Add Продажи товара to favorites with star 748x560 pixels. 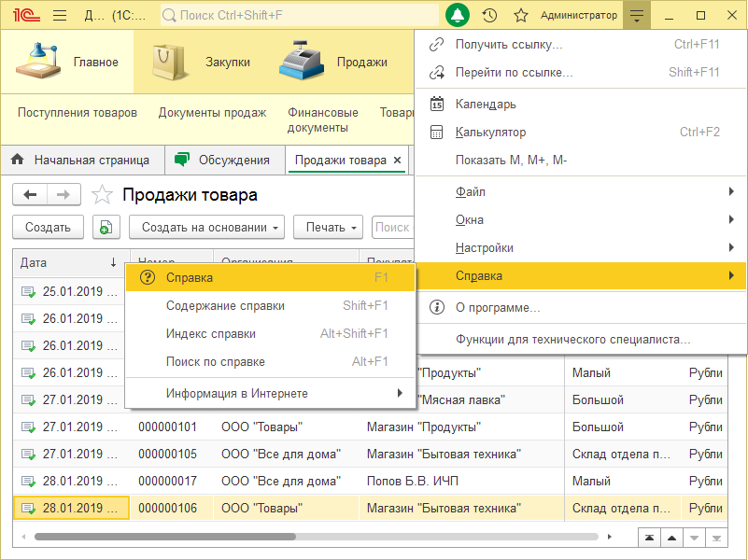(x=101, y=195)
